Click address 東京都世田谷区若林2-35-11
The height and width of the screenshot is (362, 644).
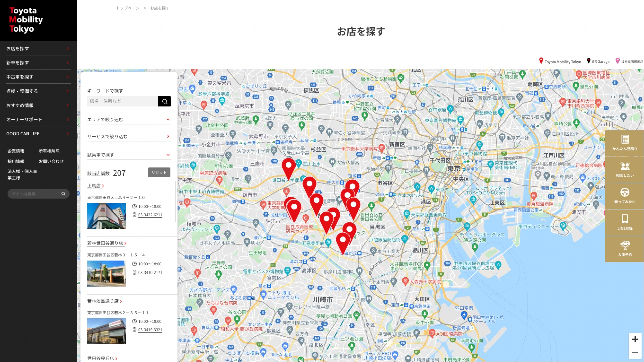pos(118,313)
